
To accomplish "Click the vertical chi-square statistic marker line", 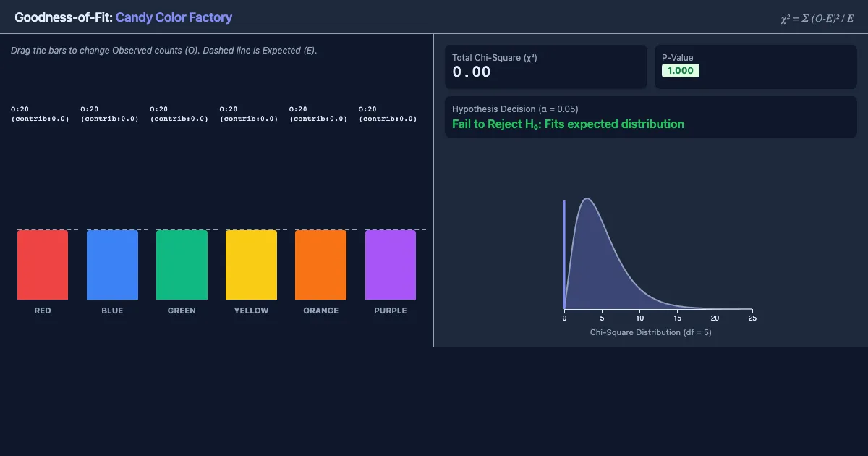I will click(x=564, y=255).
